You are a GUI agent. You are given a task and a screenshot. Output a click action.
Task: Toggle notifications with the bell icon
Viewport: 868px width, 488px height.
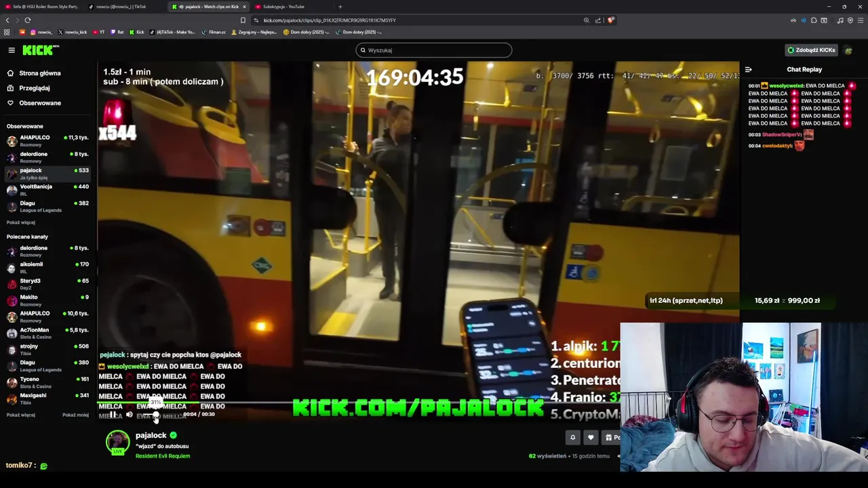(573, 438)
